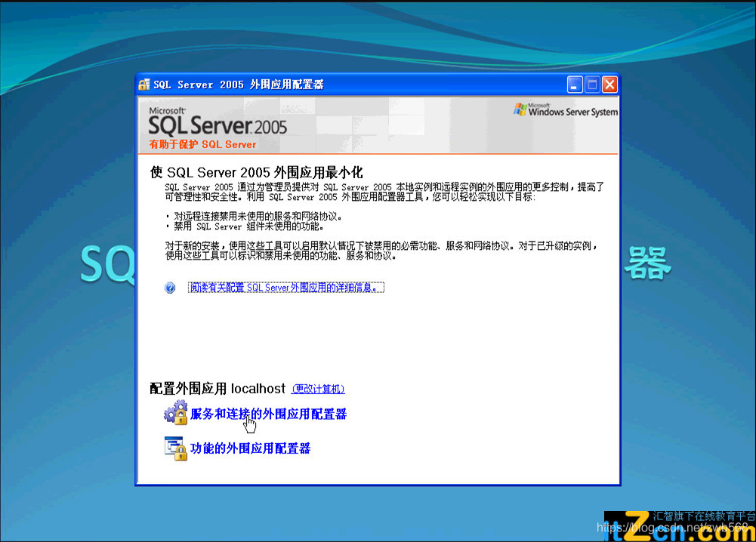Open 服务和连接的外围应用配置器 link

click(x=268, y=414)
